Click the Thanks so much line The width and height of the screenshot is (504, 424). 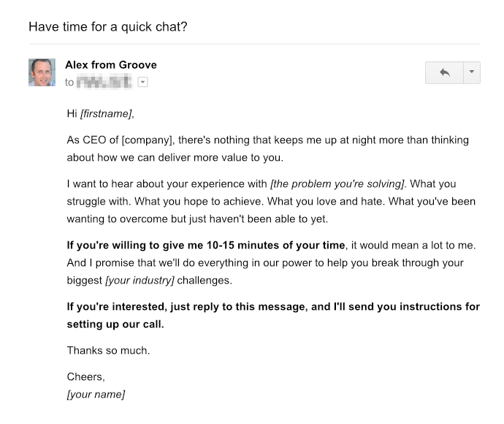[x=108, y=350]
